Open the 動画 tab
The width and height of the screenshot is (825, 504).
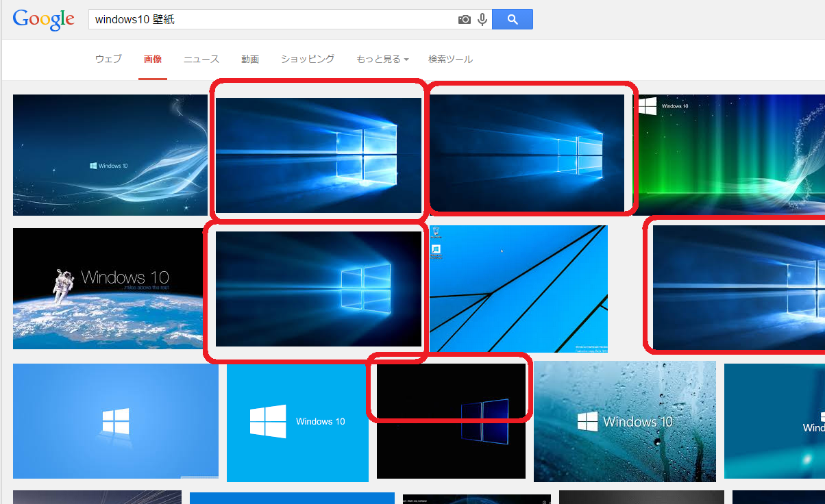(250, 60)
